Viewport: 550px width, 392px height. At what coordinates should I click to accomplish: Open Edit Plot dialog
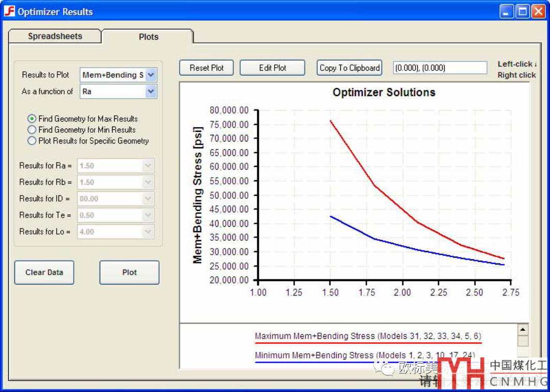pyautogui.click(x=273, y=68)
